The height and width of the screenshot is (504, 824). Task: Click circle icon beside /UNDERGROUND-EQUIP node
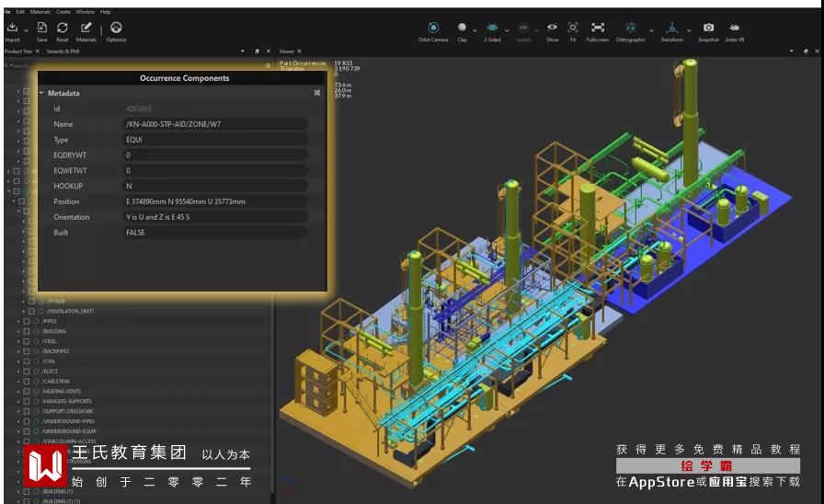[36, 431]
